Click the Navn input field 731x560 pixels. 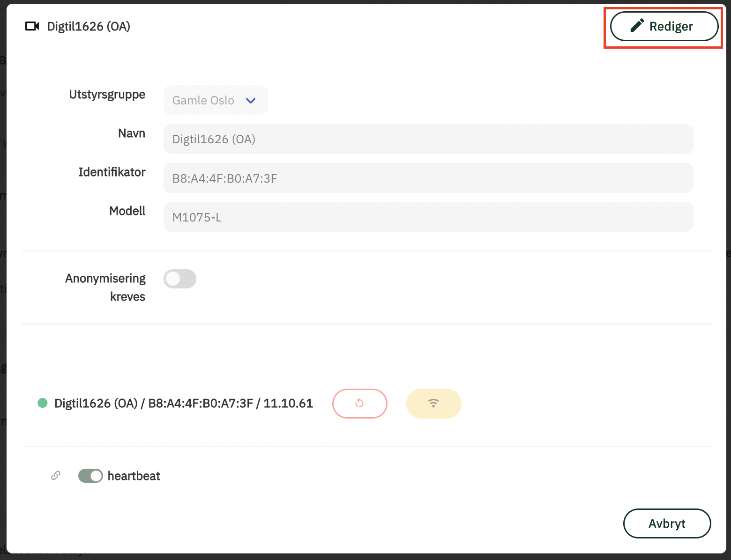pyautogui.click(x=428, y=139)
